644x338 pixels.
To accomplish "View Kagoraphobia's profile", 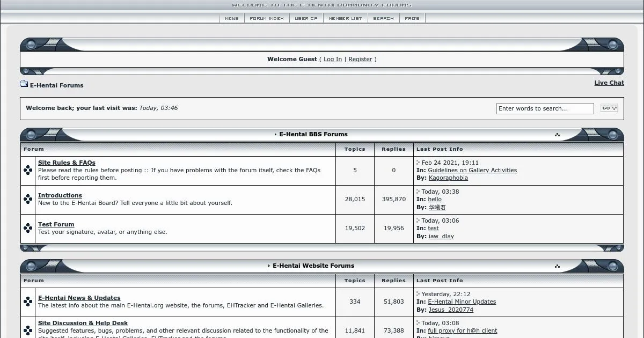I will 448,178.
